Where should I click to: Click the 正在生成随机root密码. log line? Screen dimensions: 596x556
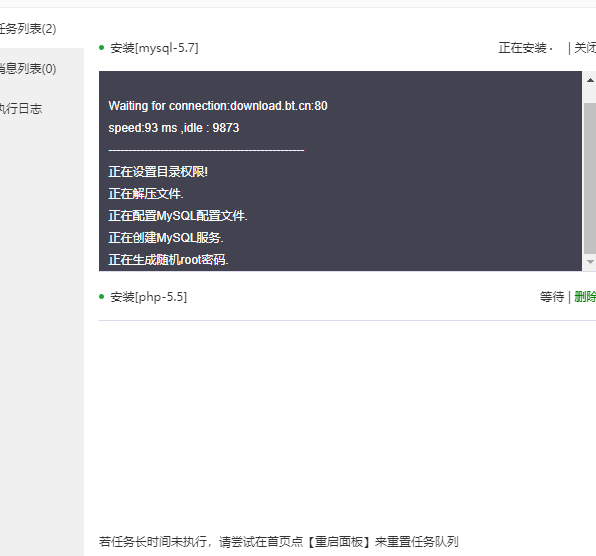click(168, 260)
